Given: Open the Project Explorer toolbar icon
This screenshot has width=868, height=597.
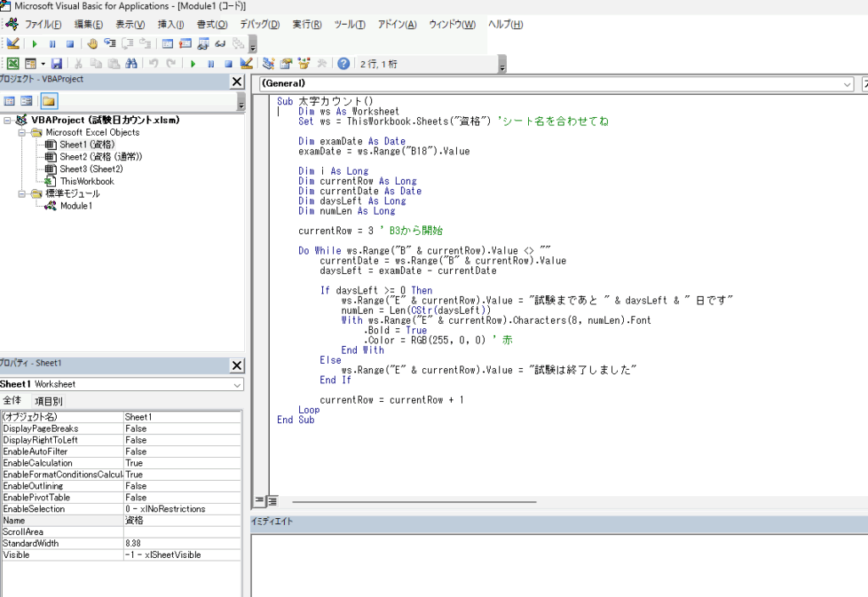Looking at the screenshot, I should 269,64.
